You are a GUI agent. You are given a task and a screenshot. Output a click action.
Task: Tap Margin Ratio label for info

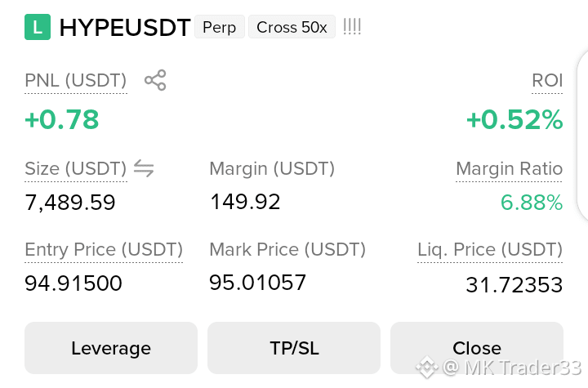click(x=509, y=168)
